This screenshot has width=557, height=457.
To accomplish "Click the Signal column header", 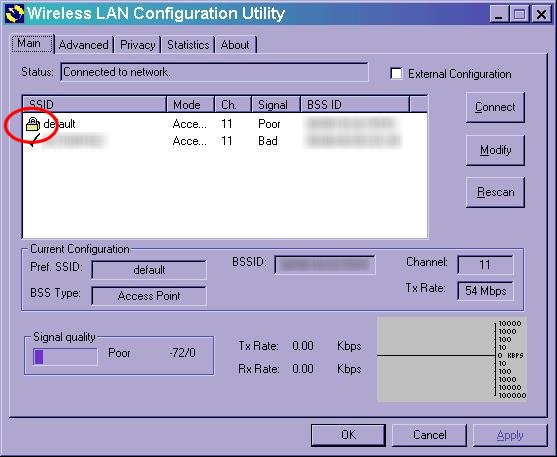I will [276, 104].
